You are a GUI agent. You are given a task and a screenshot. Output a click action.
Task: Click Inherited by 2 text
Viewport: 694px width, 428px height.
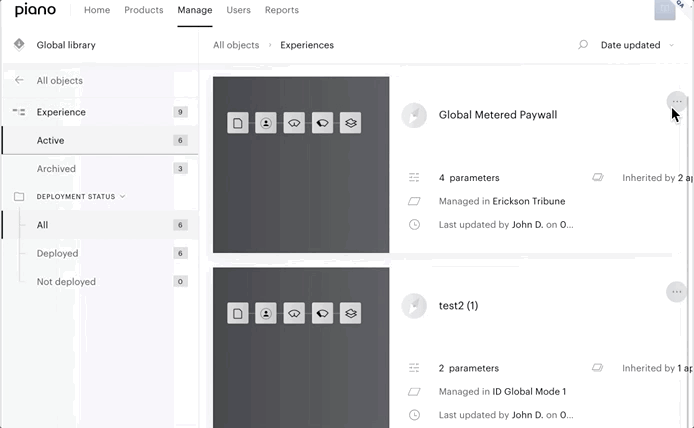pyautogui.click(x=657, y=177)
